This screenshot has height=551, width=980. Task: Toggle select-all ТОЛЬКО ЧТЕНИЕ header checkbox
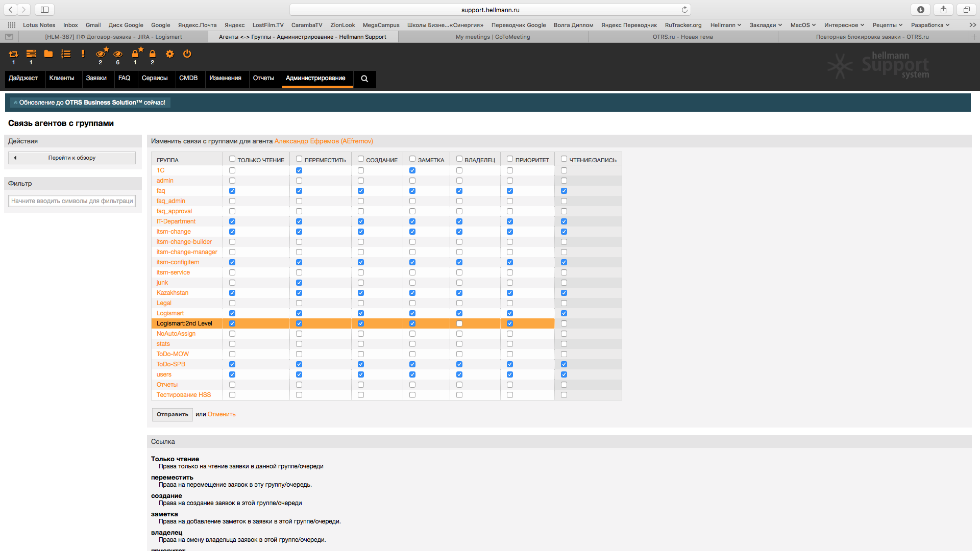point(232,159)
